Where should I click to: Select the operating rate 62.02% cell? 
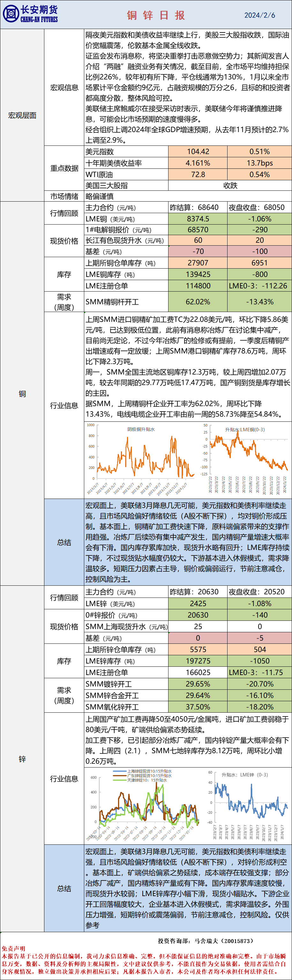(x=198, y=302)
